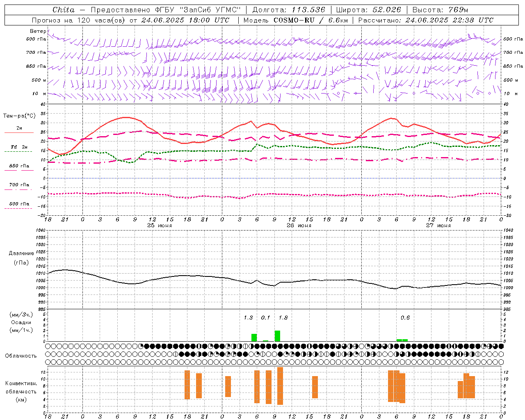Viewport: 525px width, 420px height.
Task: Click the 'Td 2м' dew point legend entry
Action: point(19,147)
